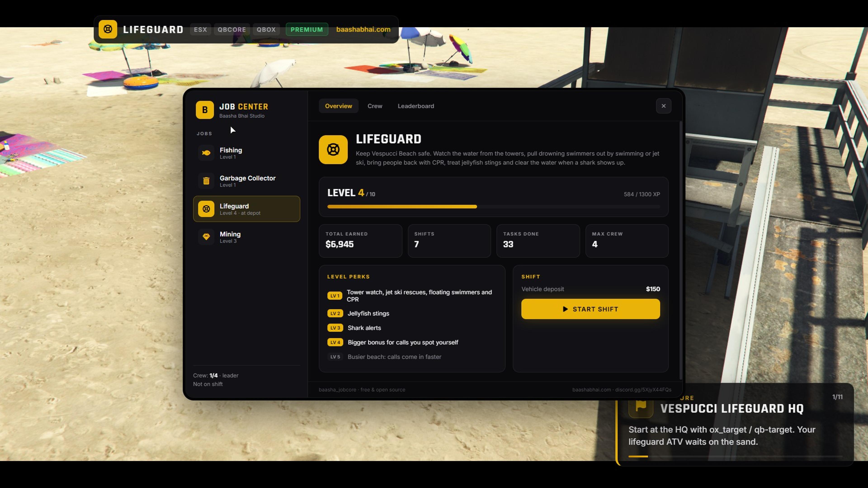Click the ESX framework tag
The image size is (868, 488).
coord(200,29)
